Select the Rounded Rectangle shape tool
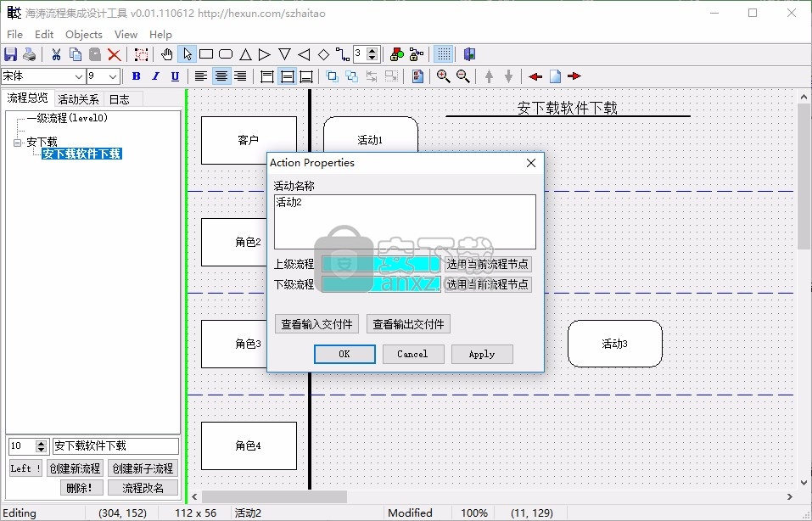812x521 pixels. tap(226, 53)
